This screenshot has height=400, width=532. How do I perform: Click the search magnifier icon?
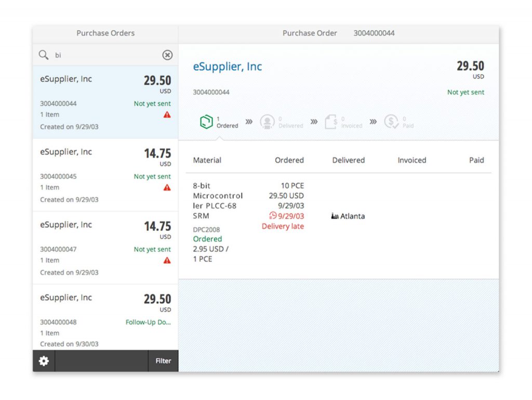(44, 54)
